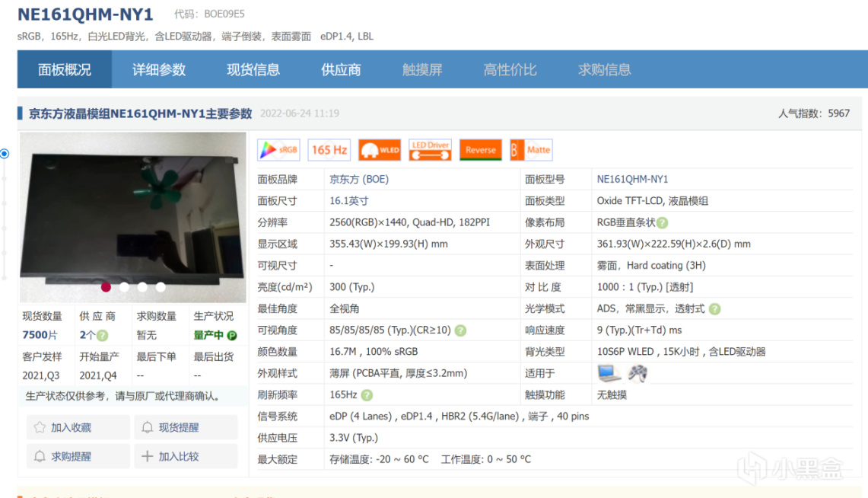Click the 京东方液晶模组 section heading

141,113
